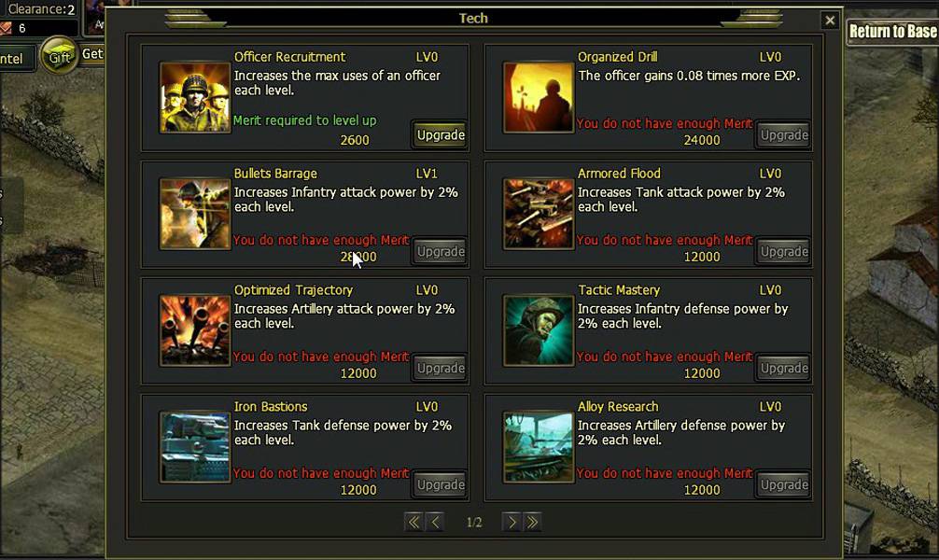Click the Officer Recruitment soldier icon
The height and width of the screenshot is (560, 939).
pos(195,98)
